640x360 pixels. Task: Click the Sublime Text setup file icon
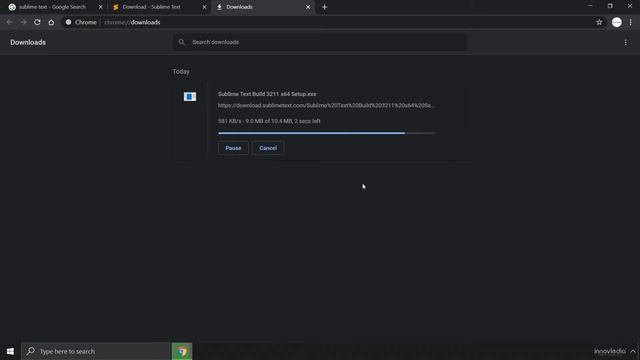point(190,97)
